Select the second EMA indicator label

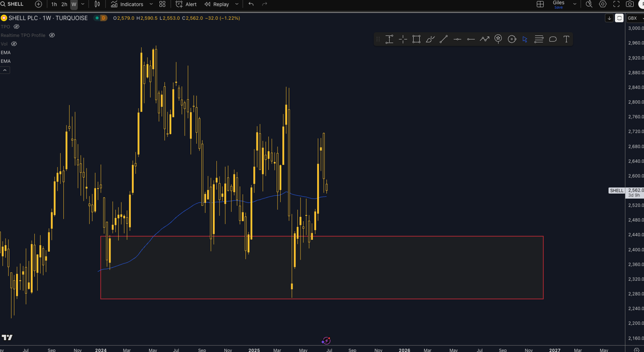pos(5,61)
